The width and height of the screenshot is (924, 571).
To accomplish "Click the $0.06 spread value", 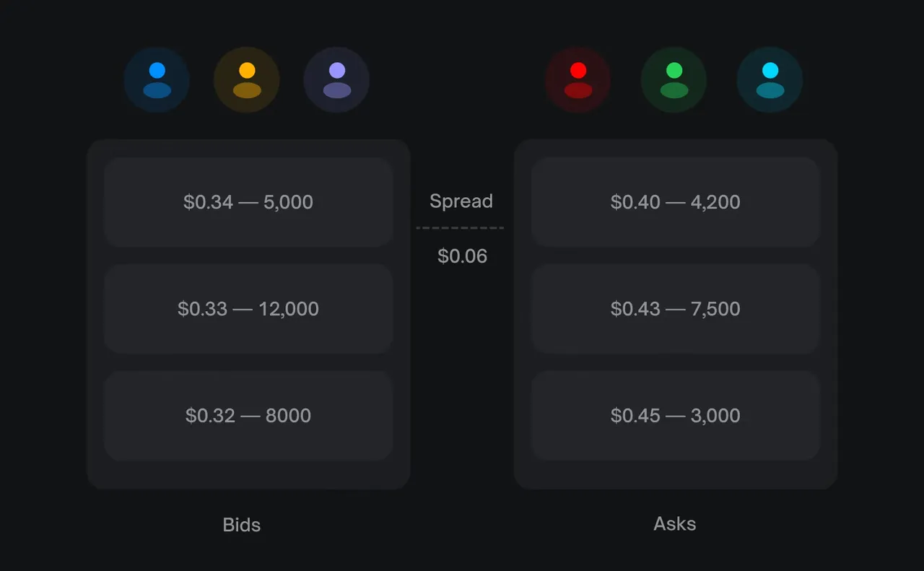I will 462,256.
